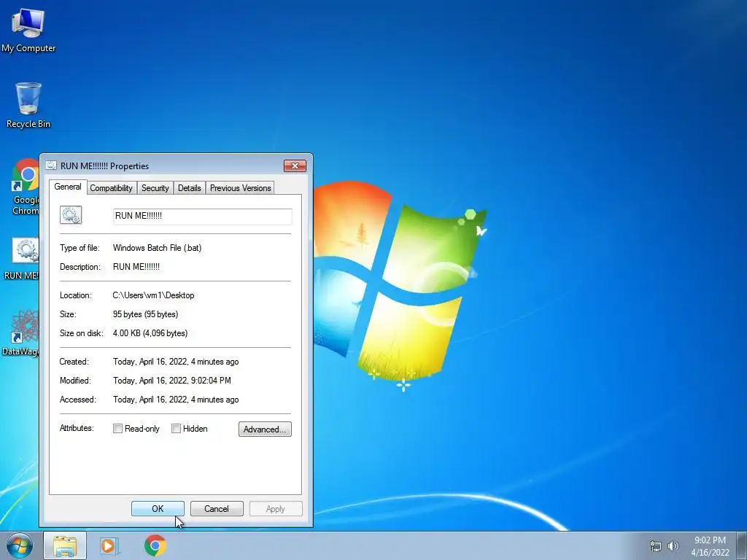This screenshot has width=747, height=560.
Task: Open Chrome from the taskbar
Action: pos(155,545)
